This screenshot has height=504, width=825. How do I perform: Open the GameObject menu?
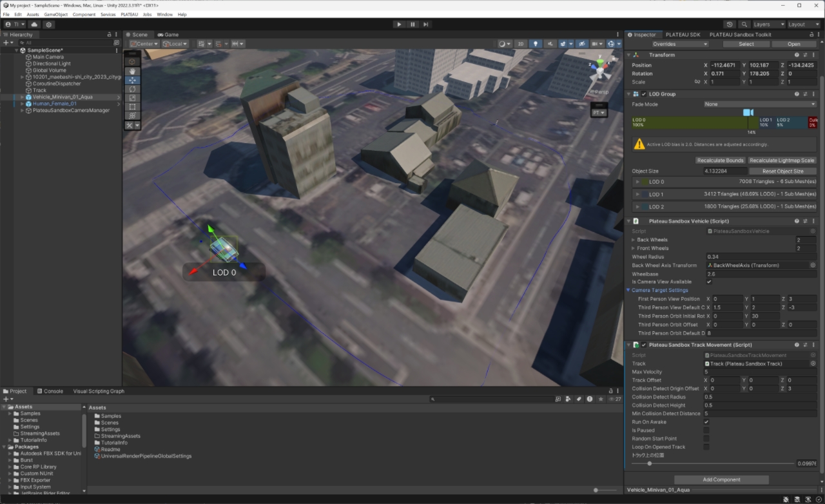(x=56, y=14)
